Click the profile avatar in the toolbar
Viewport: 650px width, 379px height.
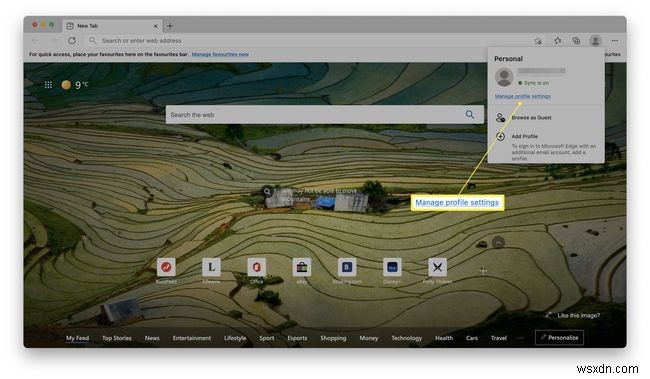(595, 41)
